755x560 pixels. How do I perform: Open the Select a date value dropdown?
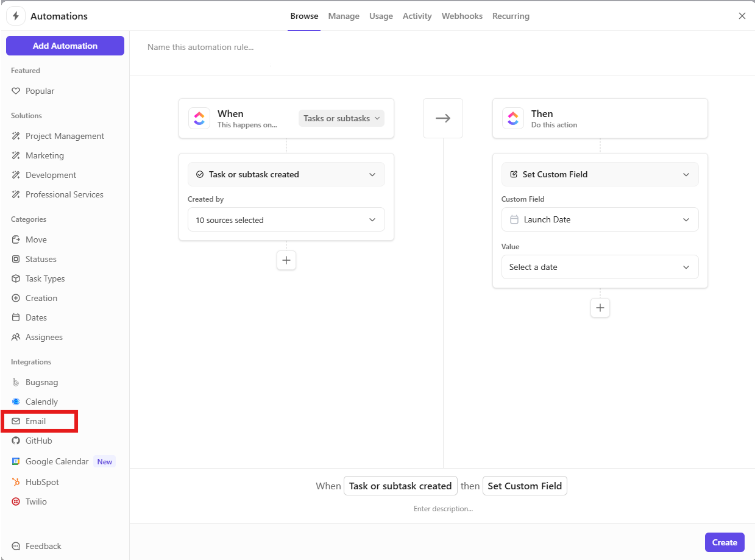(x=600, y=267)
